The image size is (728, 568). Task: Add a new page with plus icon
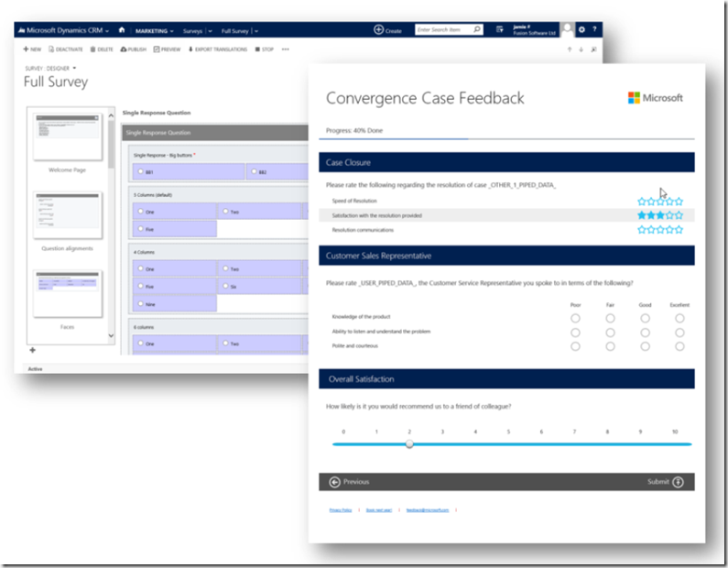click(x=32, y=350)
